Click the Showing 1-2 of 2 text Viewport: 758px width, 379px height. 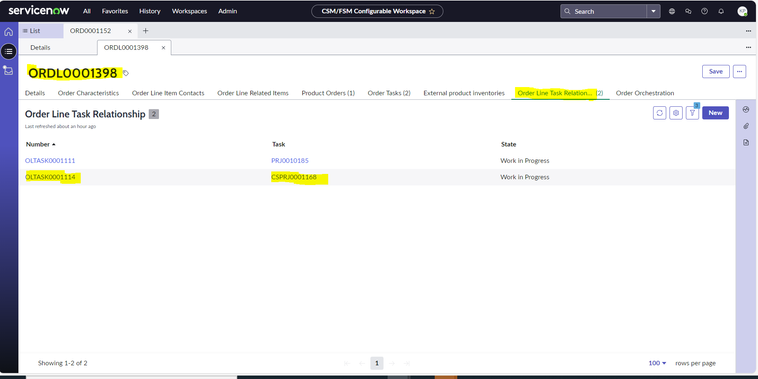tap(62, 363)
